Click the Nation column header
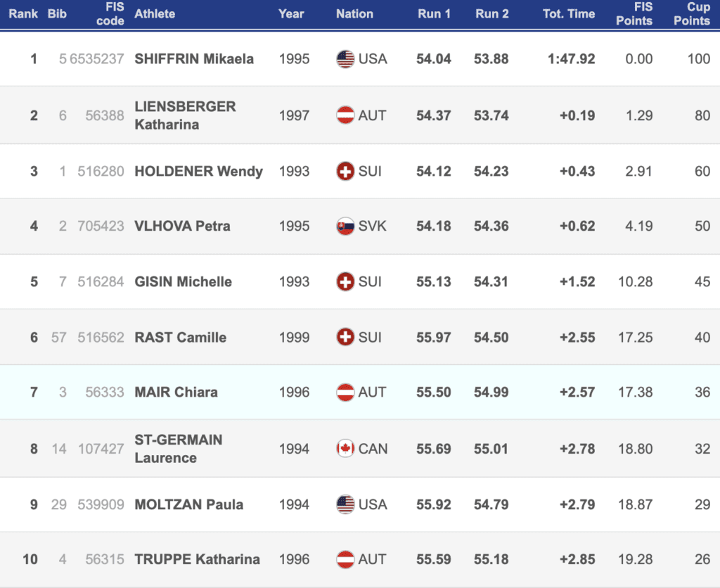This screenshot has width=720, height=588. coord(354,14)
